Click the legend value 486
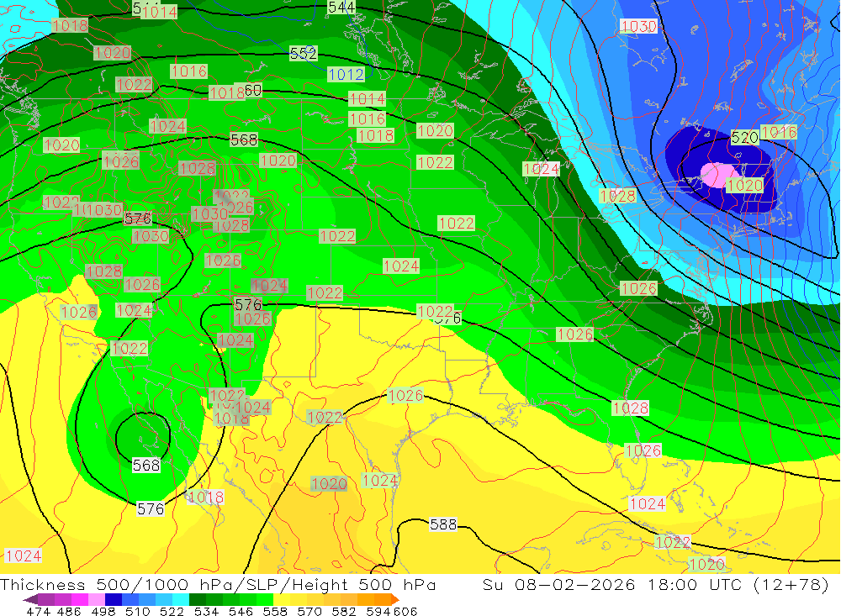The width and height of the screenshot is (841, 616). pyautogui.click(x=69, y=611)
